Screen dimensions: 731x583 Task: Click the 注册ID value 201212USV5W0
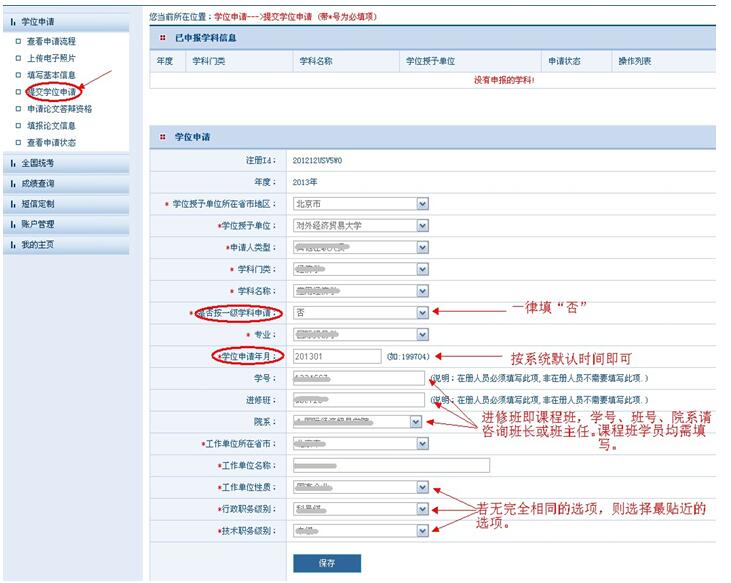[x=317, y=160]
